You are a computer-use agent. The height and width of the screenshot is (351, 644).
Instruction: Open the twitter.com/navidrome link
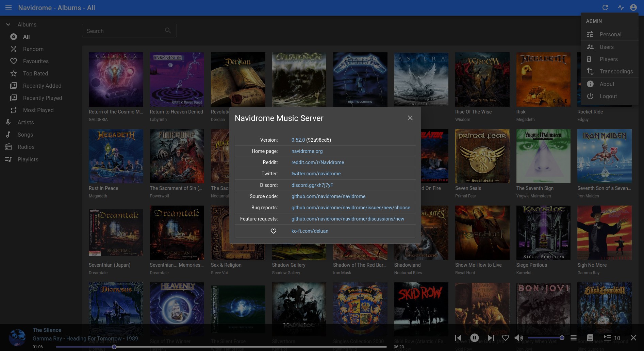[x=316, y=174]
